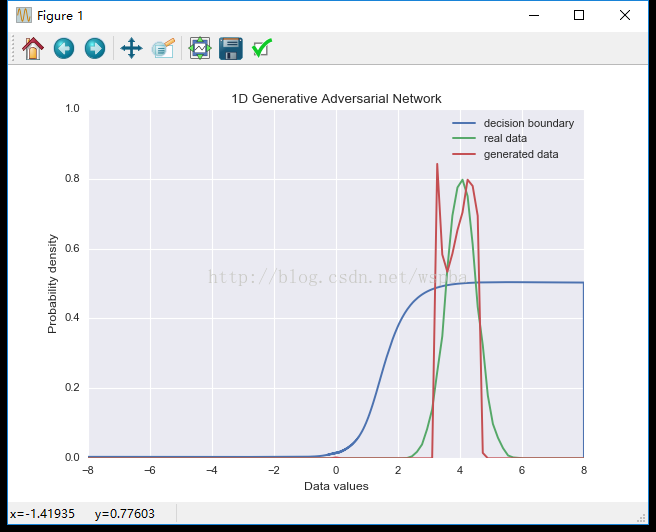Save the figure with the floppy icon
The image size is (656, 532).
tap(231, 49)
